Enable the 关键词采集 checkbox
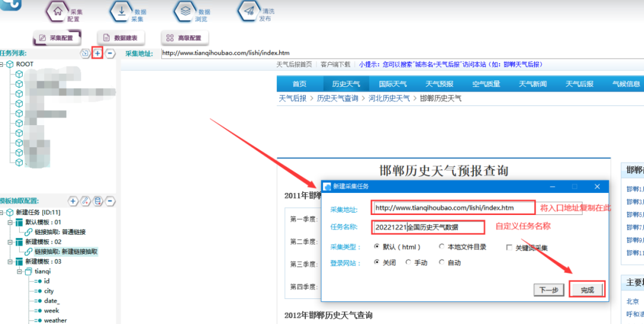The image size is (644, 324). point(509,248)
